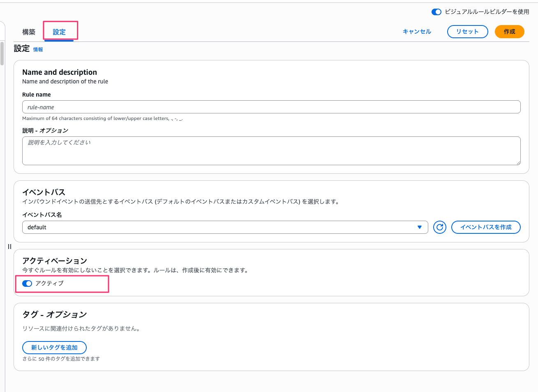Viewport: 538px width, 392px height.
Task: Focus the Rule name input field
Action: (271, 107)
